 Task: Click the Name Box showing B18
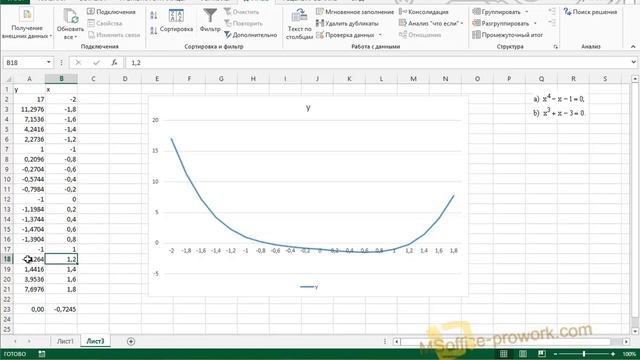[24, 62]
